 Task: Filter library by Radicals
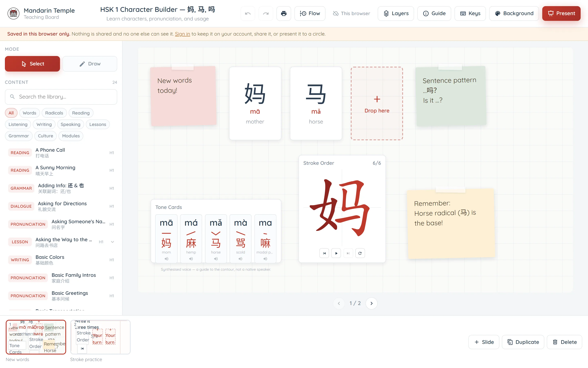point(54,113)
